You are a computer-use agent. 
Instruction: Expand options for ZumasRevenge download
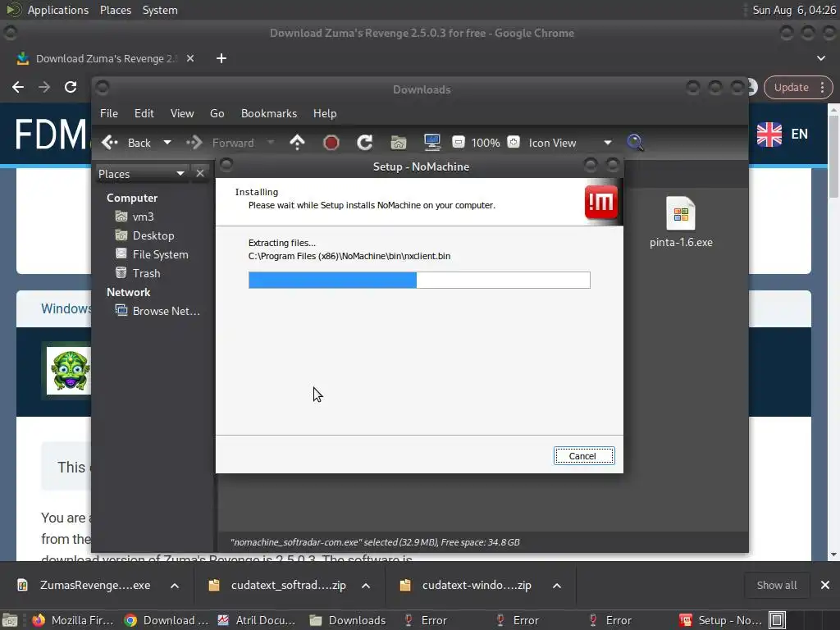coord(175,586)
